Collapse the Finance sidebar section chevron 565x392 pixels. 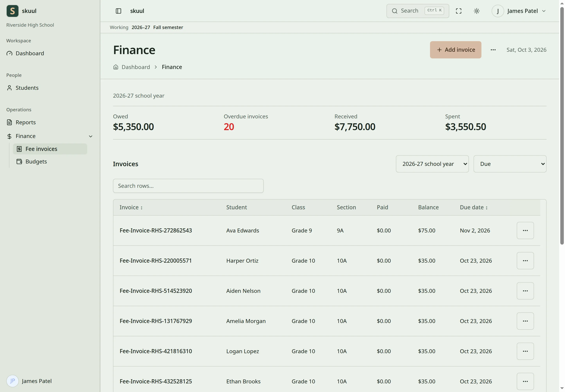[x=90, y=136]
